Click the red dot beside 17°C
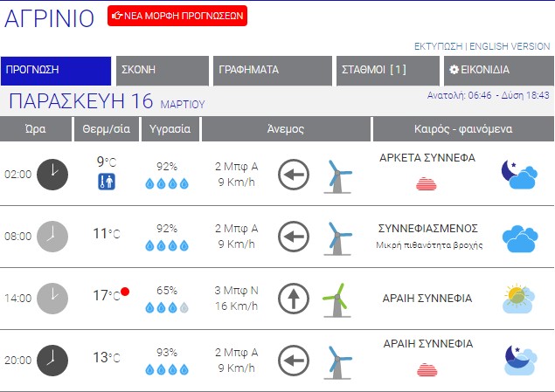The image size is (555, 392). coord(126,292)
